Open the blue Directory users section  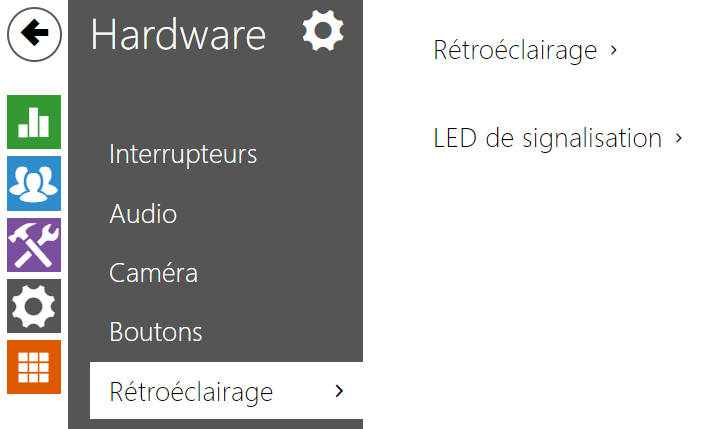pyautogui.click(x=34, y=183)
